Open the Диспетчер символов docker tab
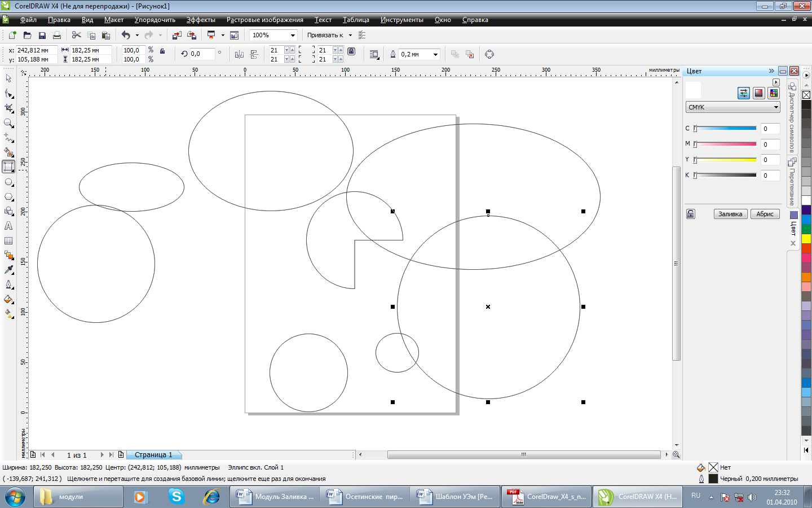Viewport: 812px width, 508px height. [x=792, y=117]
